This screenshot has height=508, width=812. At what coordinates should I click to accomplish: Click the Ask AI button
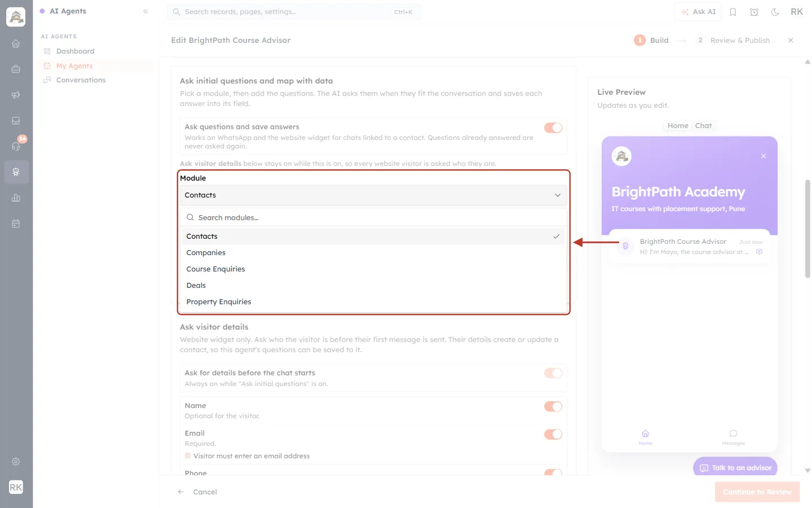pos(698,12)
